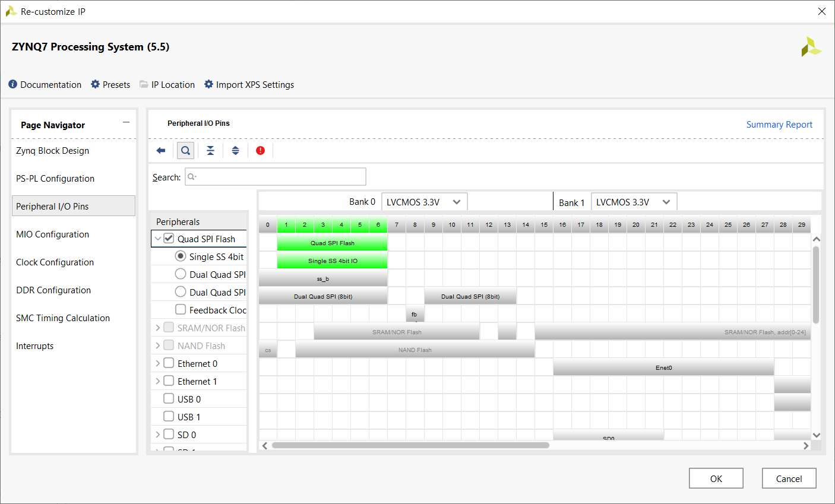Screen dimensions: 835x504
Task: Click the red error indicator icon
Action: pyautogui.click(x=260, y=151)
